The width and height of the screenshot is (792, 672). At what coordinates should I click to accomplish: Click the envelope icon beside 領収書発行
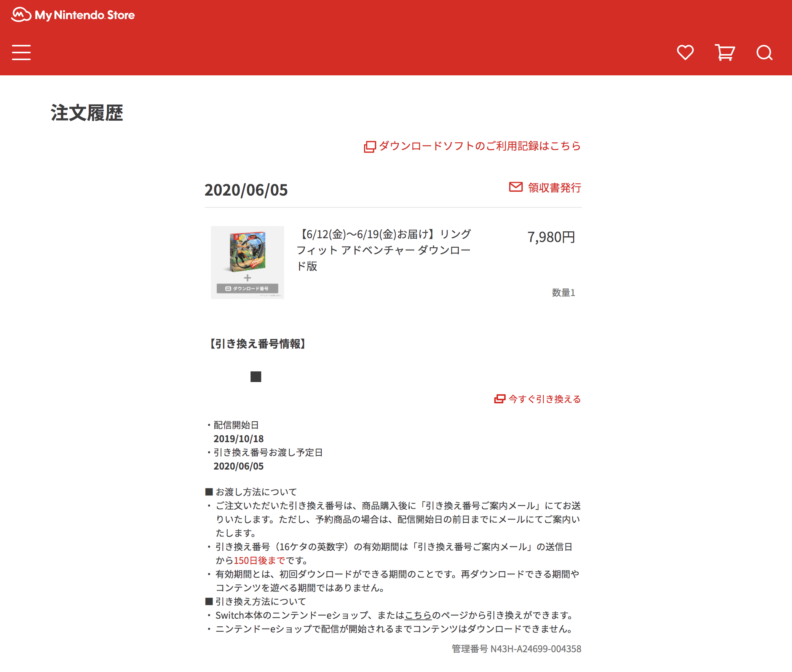click(516, 187)
